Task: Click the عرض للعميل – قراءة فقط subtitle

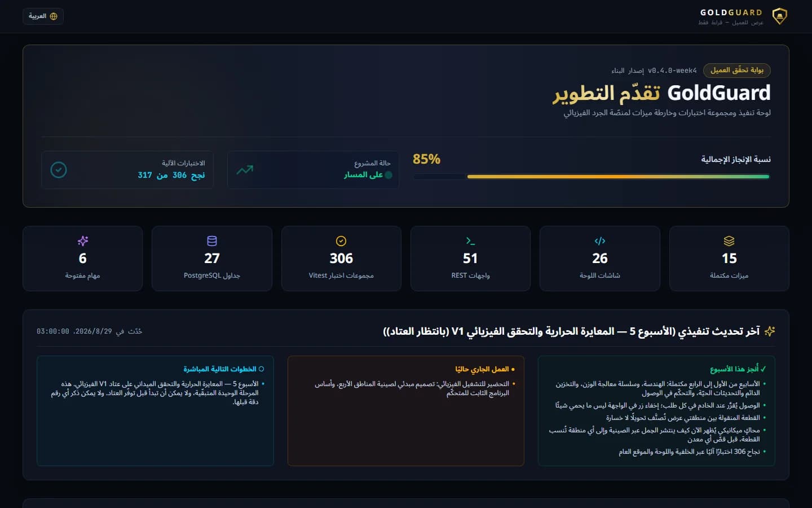Action: click(x=731, y=23)
